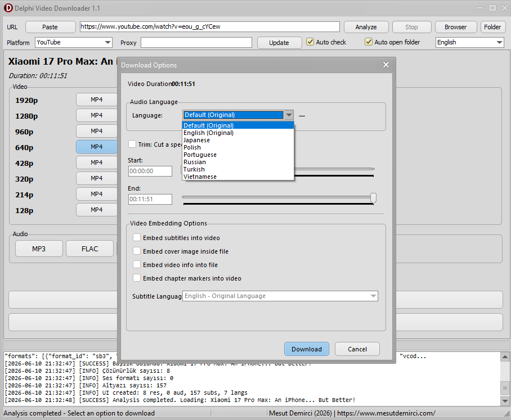Image resolution: width=511 pixels, height=420 pixels.
Task: Click the 'Duration: 00:11:51' label
Action: pyautogui.click(x=38, y=76)
